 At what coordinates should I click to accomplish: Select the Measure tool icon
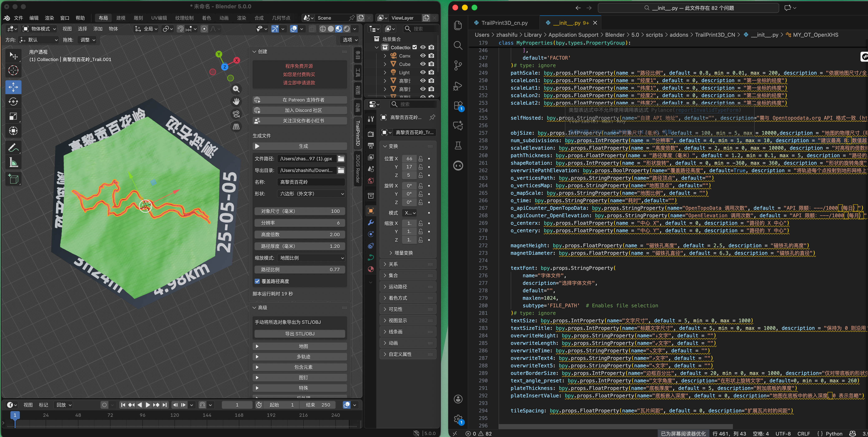pos(13,163)
